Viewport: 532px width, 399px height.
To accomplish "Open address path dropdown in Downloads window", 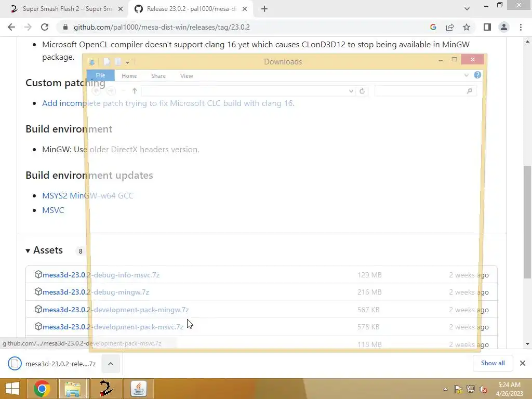I will [x=351, y=91].
